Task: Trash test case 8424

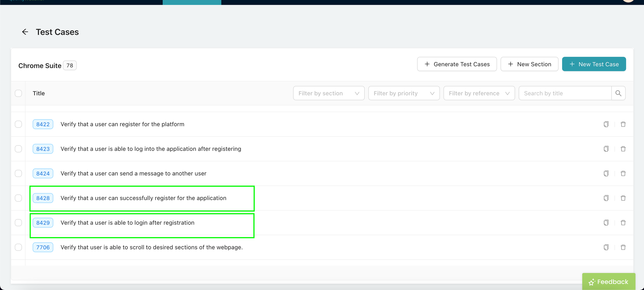Action: coord(623,173)
